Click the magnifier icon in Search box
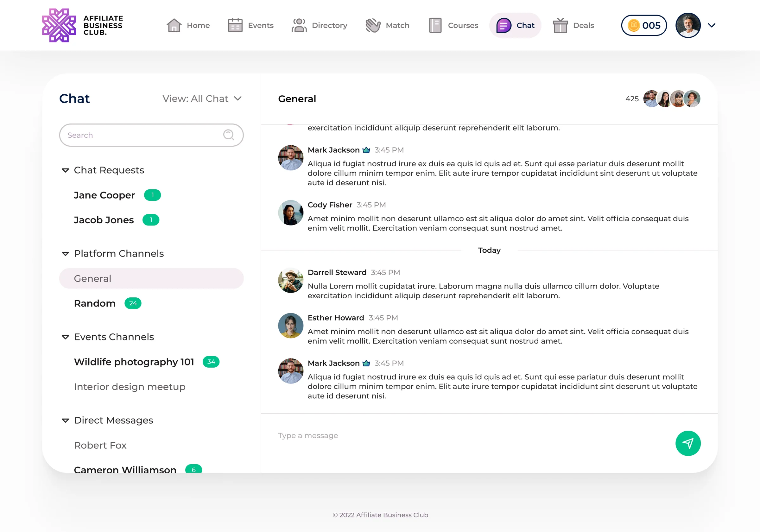The width and height of the screenshot is (760, 532). tap(228, 135)
